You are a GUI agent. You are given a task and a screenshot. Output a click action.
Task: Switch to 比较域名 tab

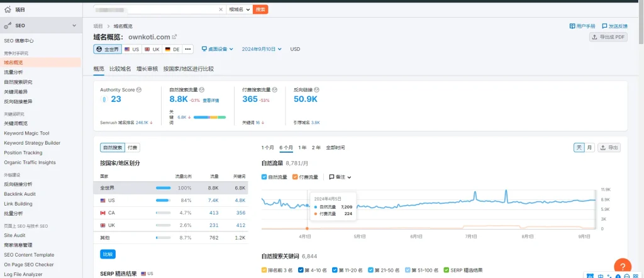coord(120,69)
